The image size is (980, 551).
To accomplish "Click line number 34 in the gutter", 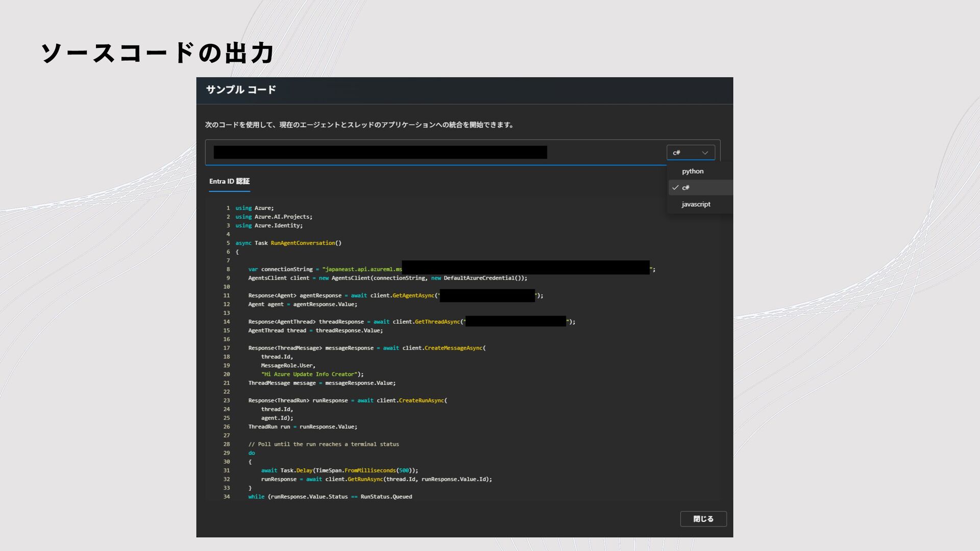I will click(227, 496).
